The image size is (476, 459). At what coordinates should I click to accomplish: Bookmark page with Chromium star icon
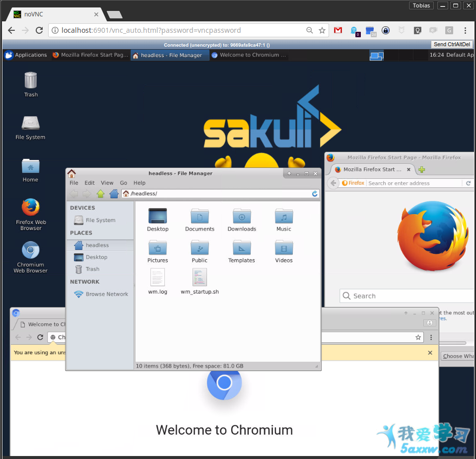(x=418, y=337)
